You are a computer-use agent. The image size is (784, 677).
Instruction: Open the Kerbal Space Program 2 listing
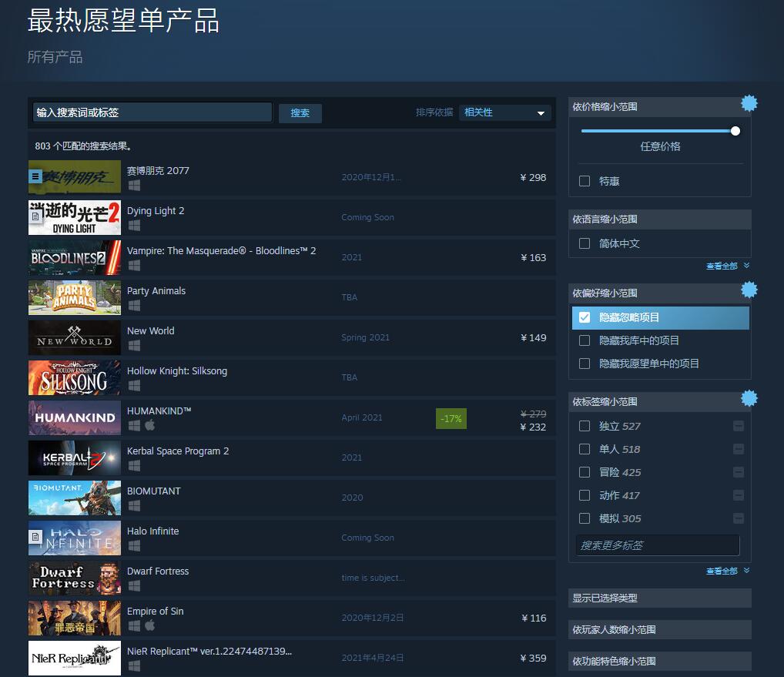[x=292, y=457]
